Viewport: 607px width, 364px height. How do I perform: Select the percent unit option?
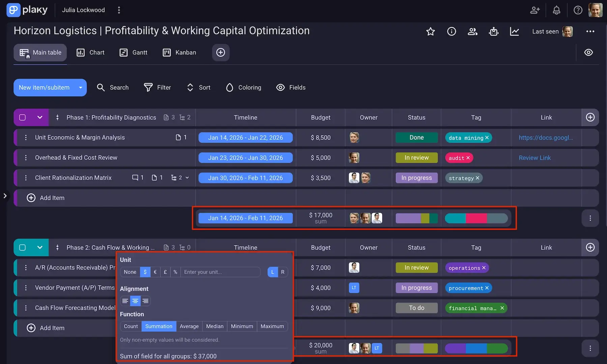[175, 272]
